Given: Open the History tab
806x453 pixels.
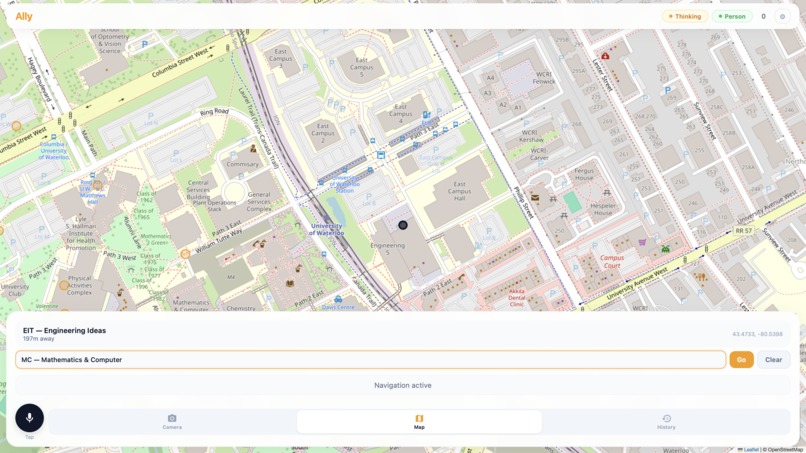Looking at the screenshot, I should click(666, 422).
